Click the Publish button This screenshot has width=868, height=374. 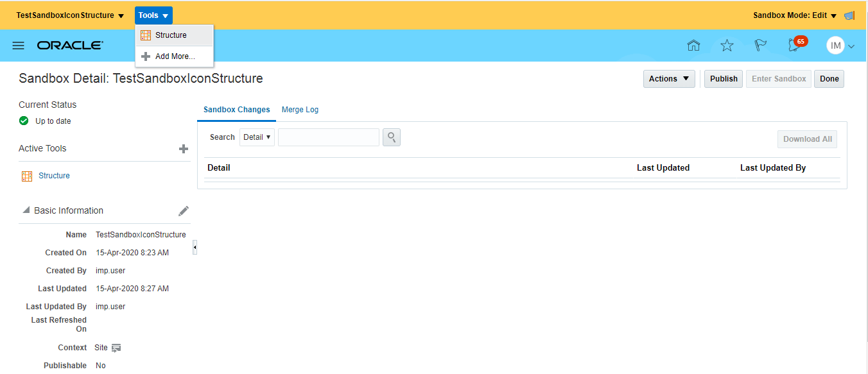(724, 79)
